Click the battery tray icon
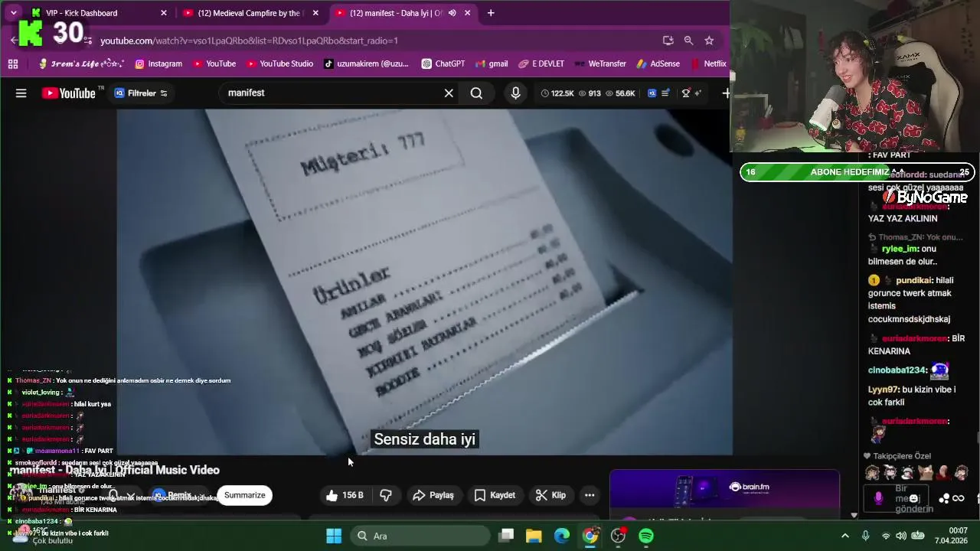Image resolution: width=980 pixels, height=551 pixels. pos(919,536)
